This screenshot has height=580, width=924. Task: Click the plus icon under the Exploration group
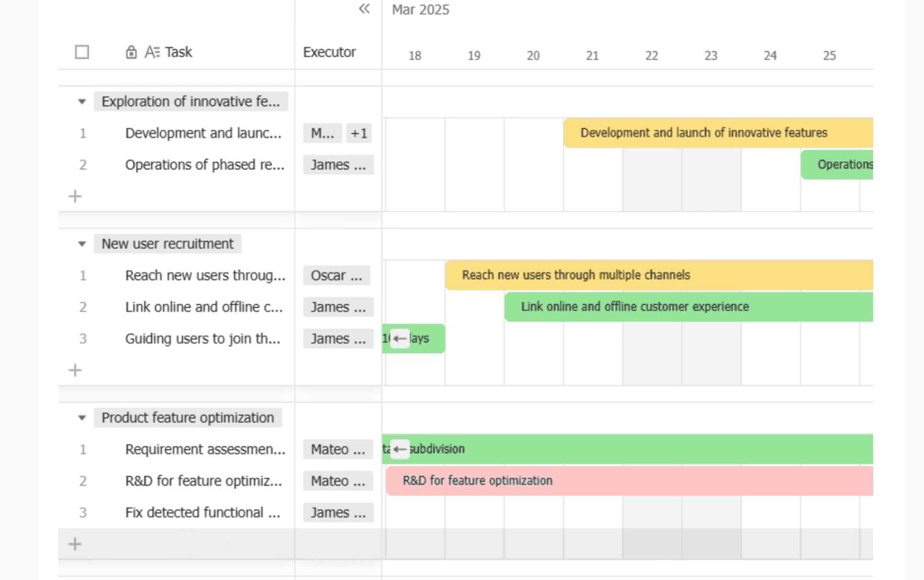point(74,196)
